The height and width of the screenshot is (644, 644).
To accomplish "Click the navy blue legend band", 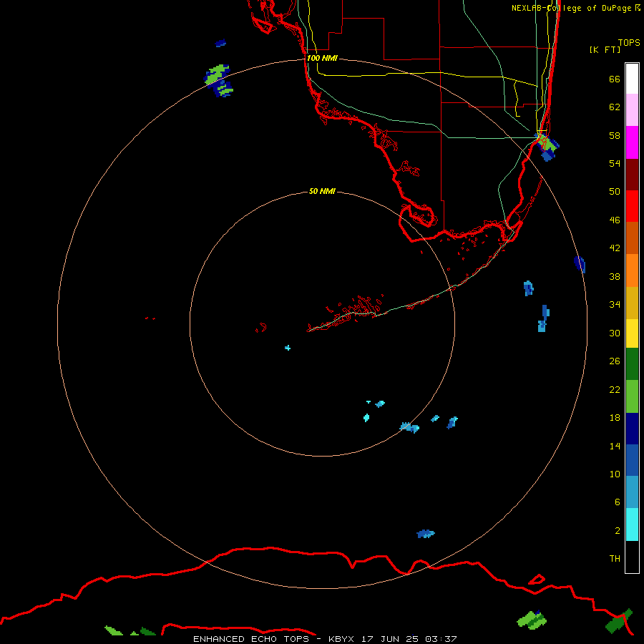I will [632, 429].
